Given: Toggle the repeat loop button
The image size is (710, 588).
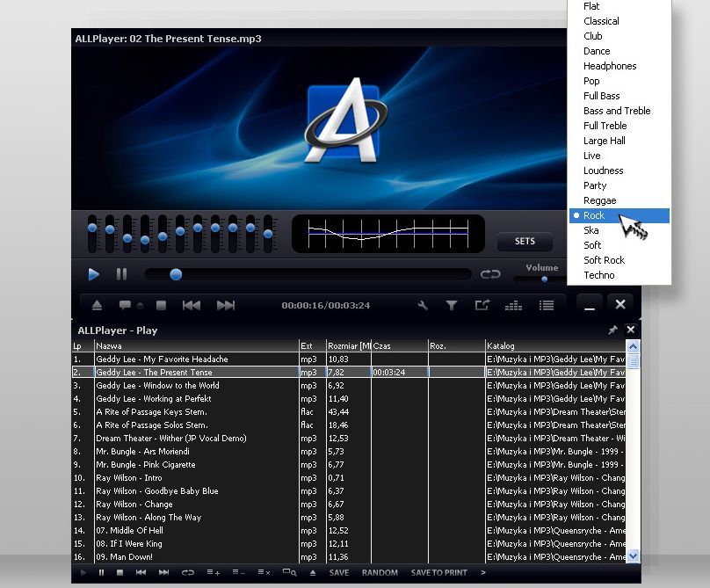Looking at the screenshot, I should pyautogui.click(x=489, y=274).
